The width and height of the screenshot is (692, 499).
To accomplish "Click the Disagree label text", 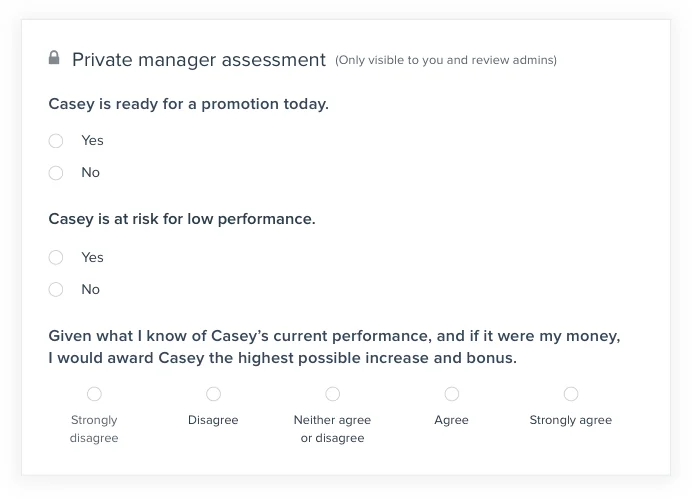I will click(x=213, y=420).
